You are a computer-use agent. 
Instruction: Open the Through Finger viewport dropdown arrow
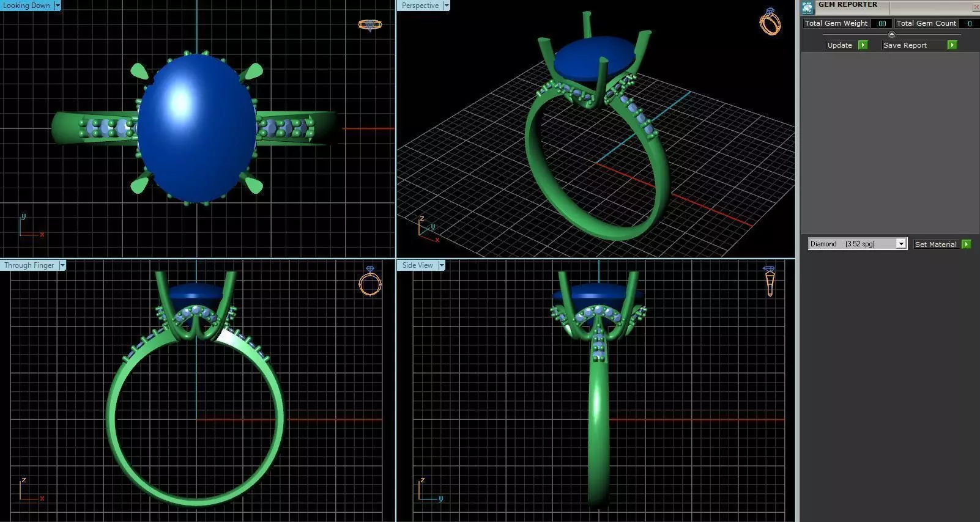[62, 265]
